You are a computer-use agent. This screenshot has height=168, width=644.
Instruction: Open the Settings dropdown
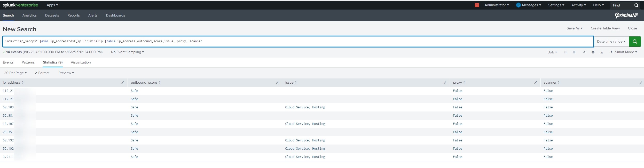(x=556, y=5)
